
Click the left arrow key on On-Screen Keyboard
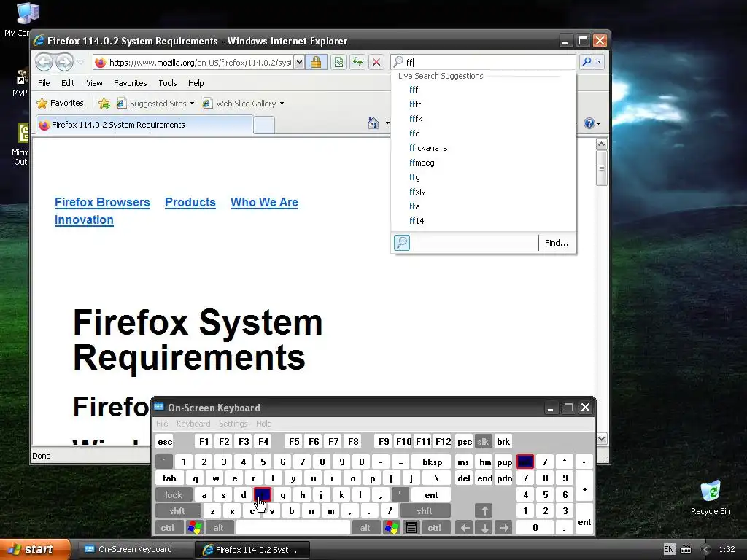coord(465,528)
